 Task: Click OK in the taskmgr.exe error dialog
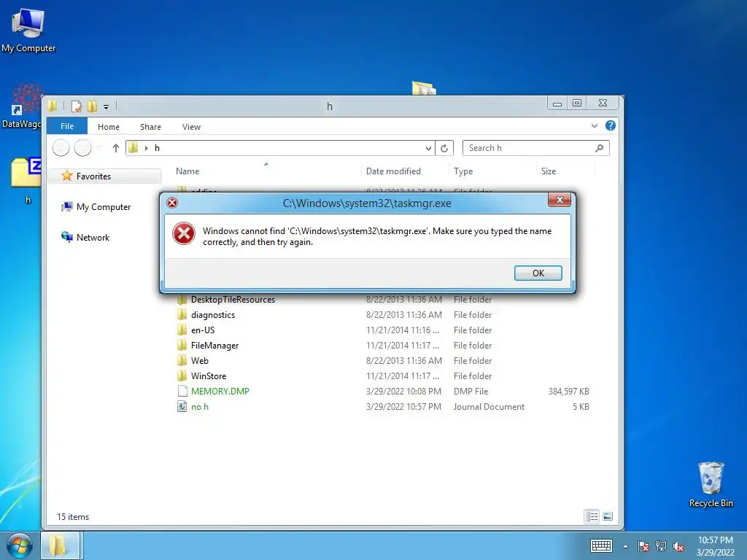pyautogui.click(x=538, y=273)
